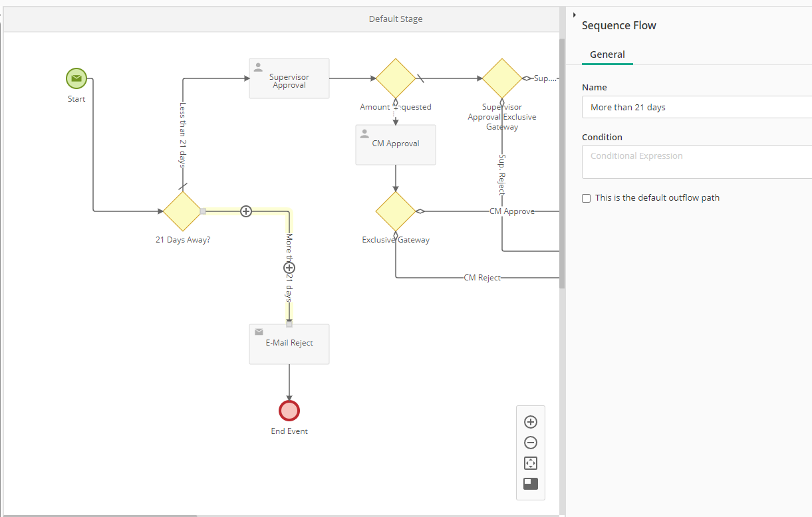Collapse the Sequence Flow properties panel
812x517 pixels.
tap(574, 15)
